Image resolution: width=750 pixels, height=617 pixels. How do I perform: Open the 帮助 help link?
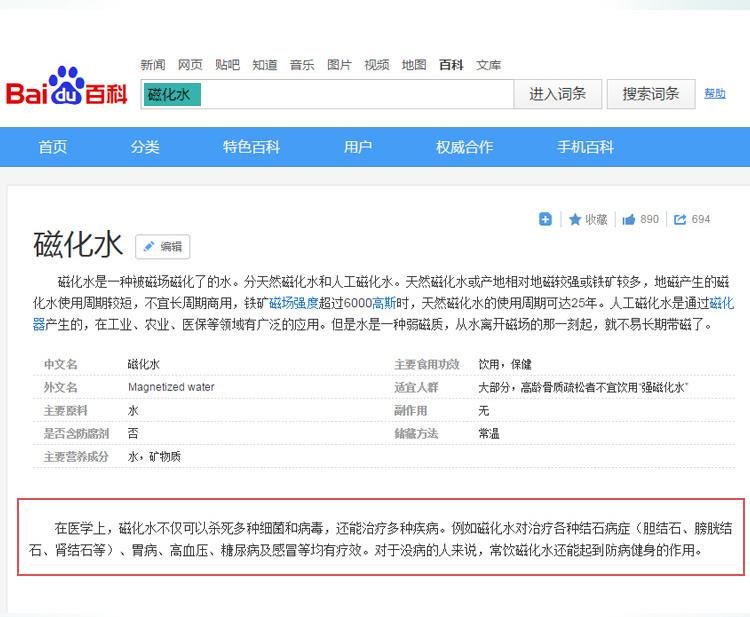pos(715,94)
